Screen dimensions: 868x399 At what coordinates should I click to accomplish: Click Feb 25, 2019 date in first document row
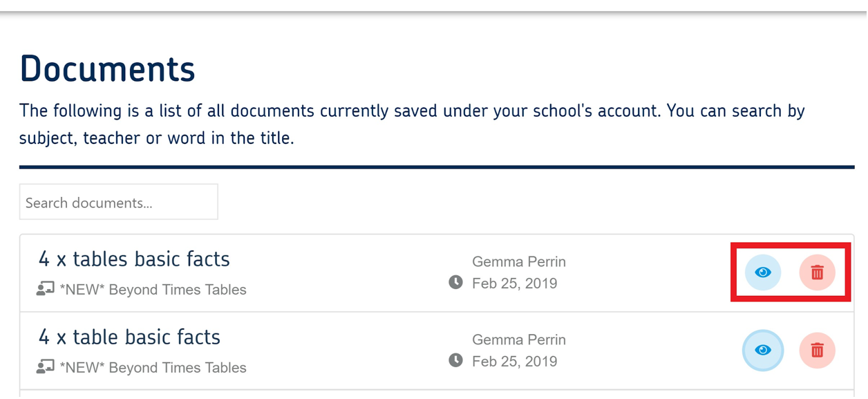[x=514, y=284]
